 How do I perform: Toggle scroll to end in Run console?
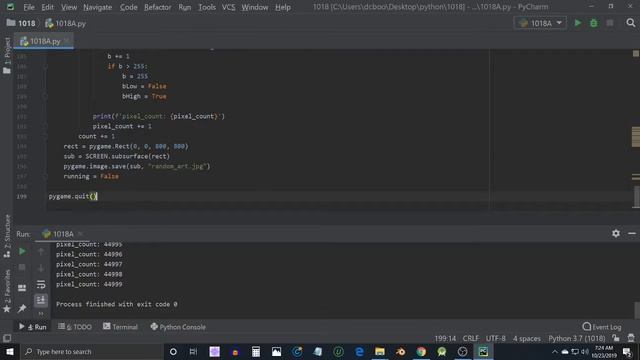(x=41, y=300)
